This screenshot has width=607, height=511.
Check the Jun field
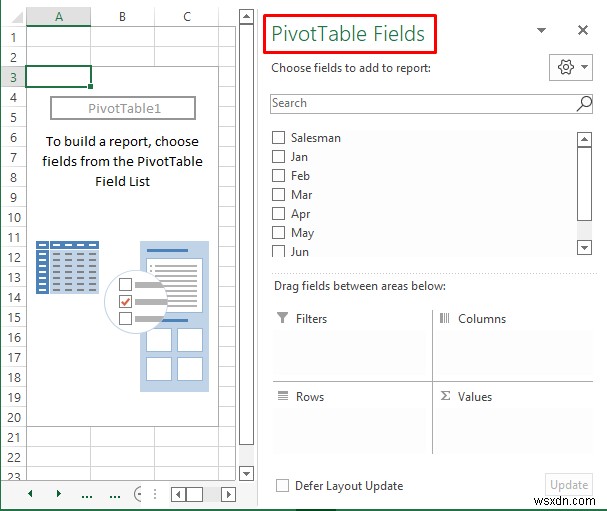[278, 251]
